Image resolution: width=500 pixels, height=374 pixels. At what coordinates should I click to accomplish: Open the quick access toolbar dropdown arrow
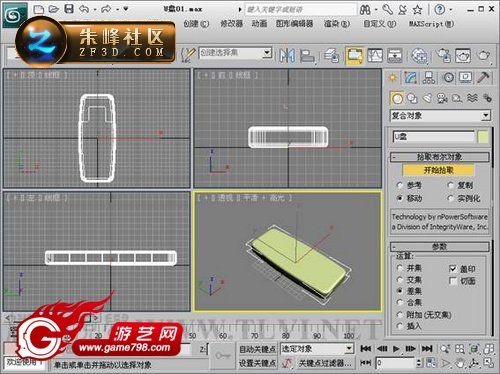click(126, 9)
